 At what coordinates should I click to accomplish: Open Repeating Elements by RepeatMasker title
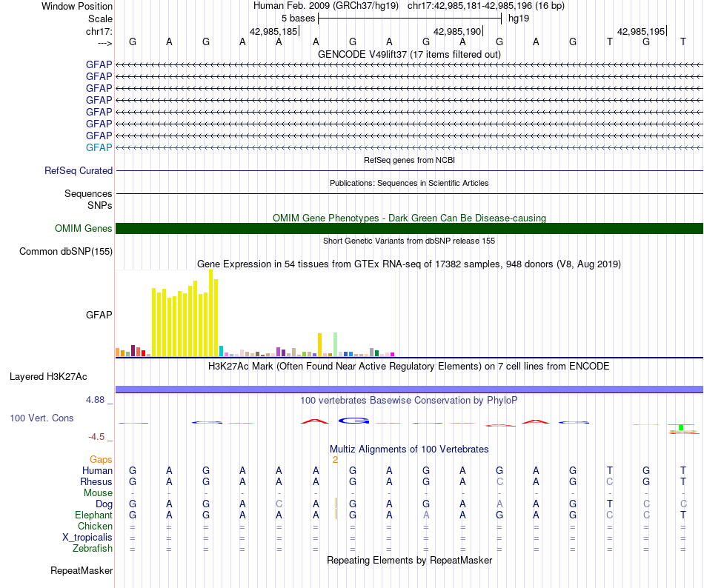[x=409, y=560]
